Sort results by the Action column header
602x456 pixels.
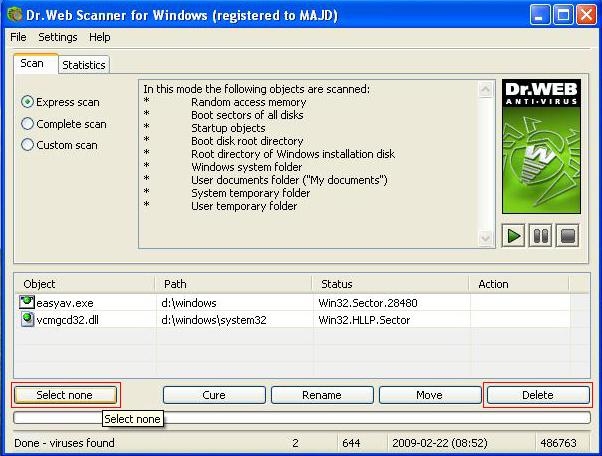click(519, 284)
